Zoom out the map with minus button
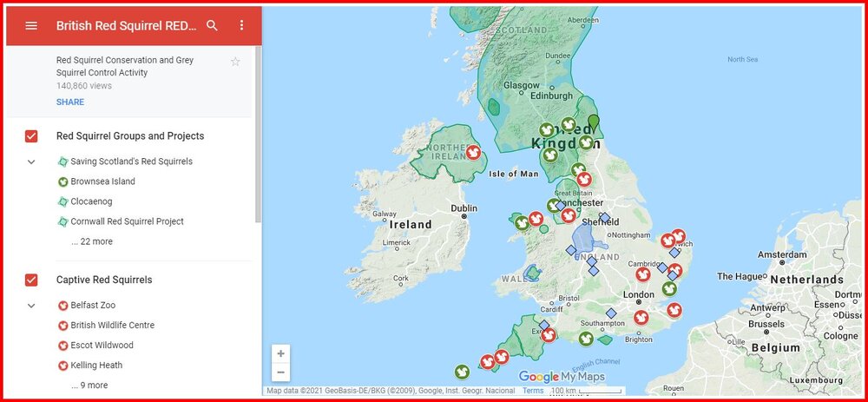 pyautogui.click(x=280, y=372)
